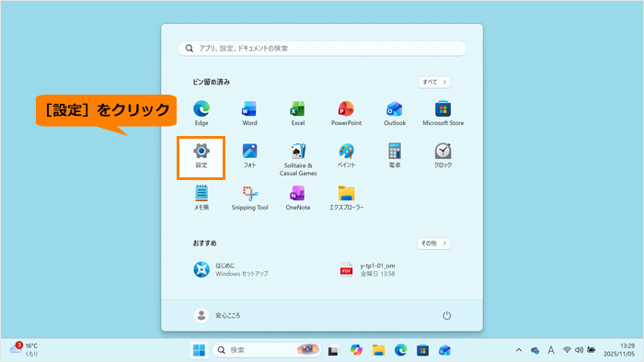
Task: Show all apps with すべて button
Action: [434, 82]
